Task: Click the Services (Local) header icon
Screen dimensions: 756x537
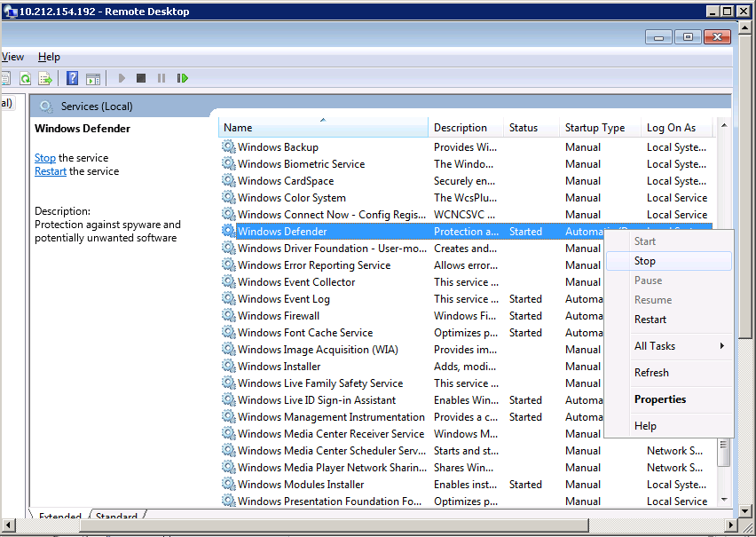Action: point(46,107)
